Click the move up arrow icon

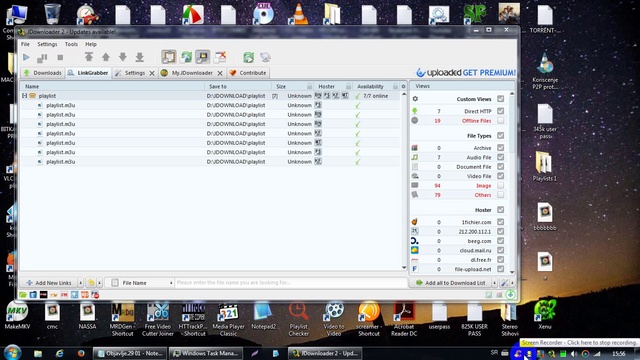pos(106,57)
